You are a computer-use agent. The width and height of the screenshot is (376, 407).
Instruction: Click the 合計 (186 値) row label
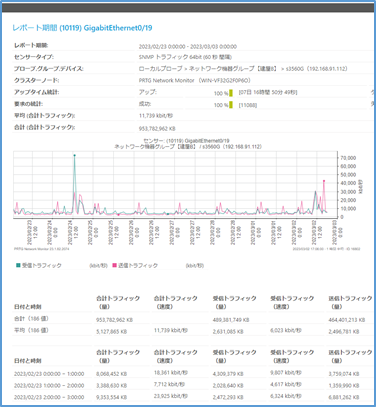pyautogui.click(x=31, y=319)
